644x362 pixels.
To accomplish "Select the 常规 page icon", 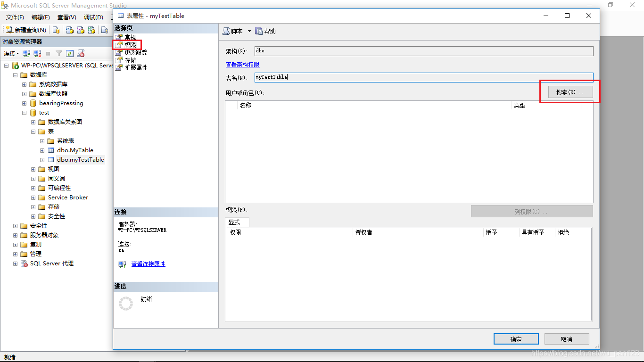I will pyautogui.click(x=119, y=37).
